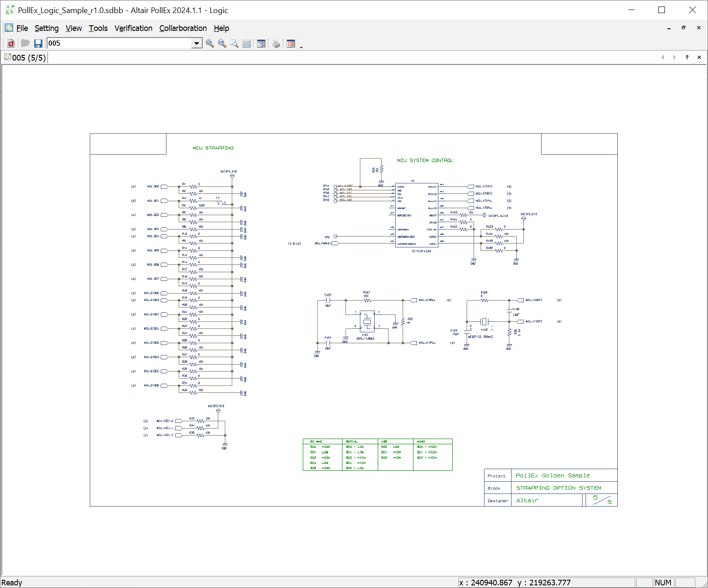
Task: Select the zoom-to-area magnifier tool
Action: click(234, 44)
